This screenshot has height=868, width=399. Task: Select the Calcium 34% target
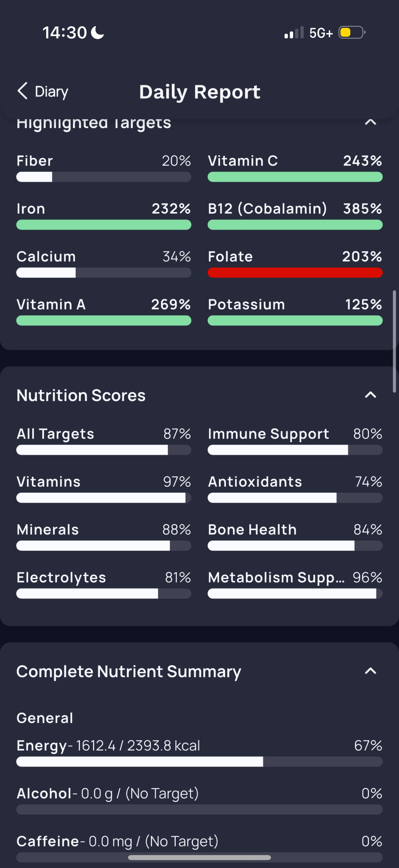[104, 264]
